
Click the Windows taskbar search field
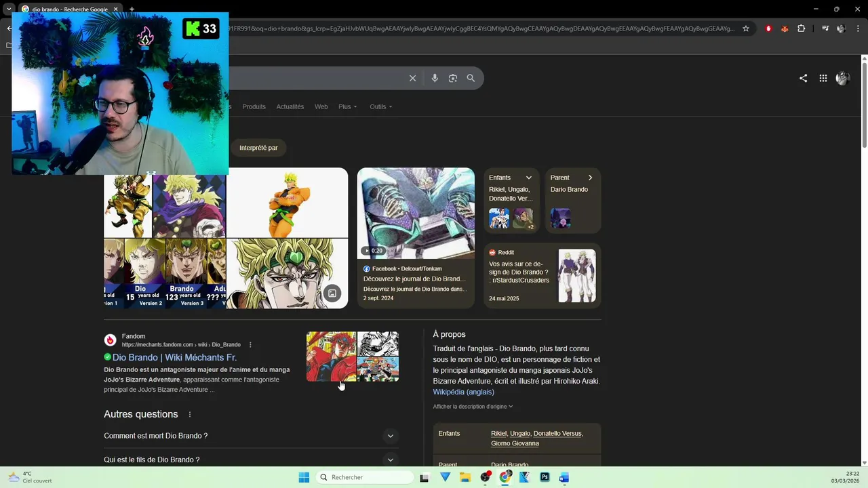click(x=366, y=477)
